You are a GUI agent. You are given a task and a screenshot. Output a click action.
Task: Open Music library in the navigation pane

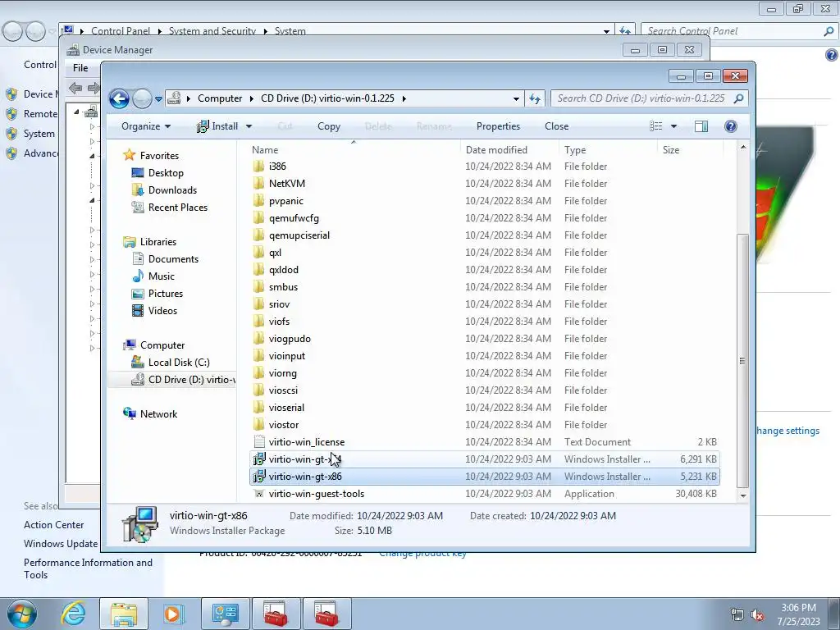coord(162,276)
